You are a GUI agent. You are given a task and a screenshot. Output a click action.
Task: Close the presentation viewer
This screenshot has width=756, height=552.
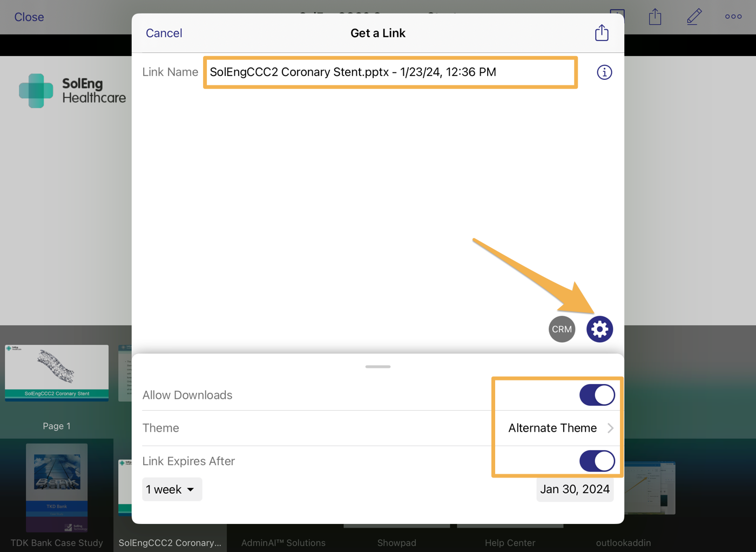tap(29, 17)
